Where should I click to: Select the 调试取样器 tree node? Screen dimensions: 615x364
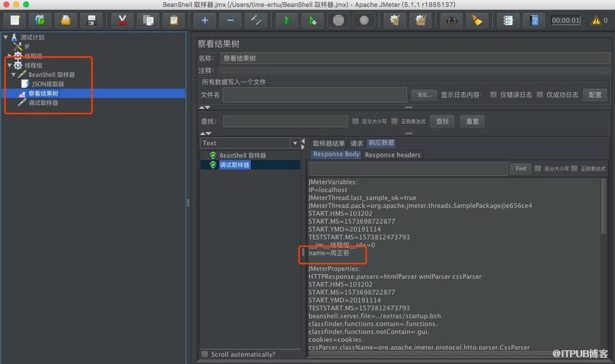click(x=43, y=103)
